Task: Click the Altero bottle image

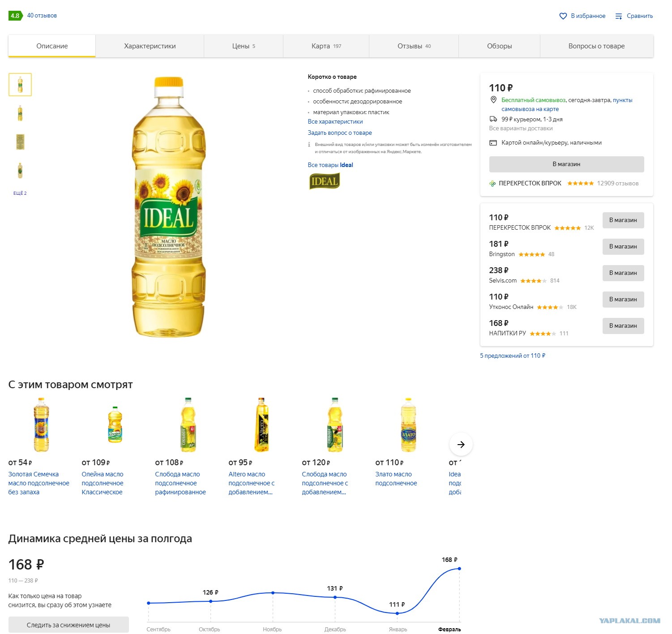Action: pyautogui.click(x=262, y=424)
